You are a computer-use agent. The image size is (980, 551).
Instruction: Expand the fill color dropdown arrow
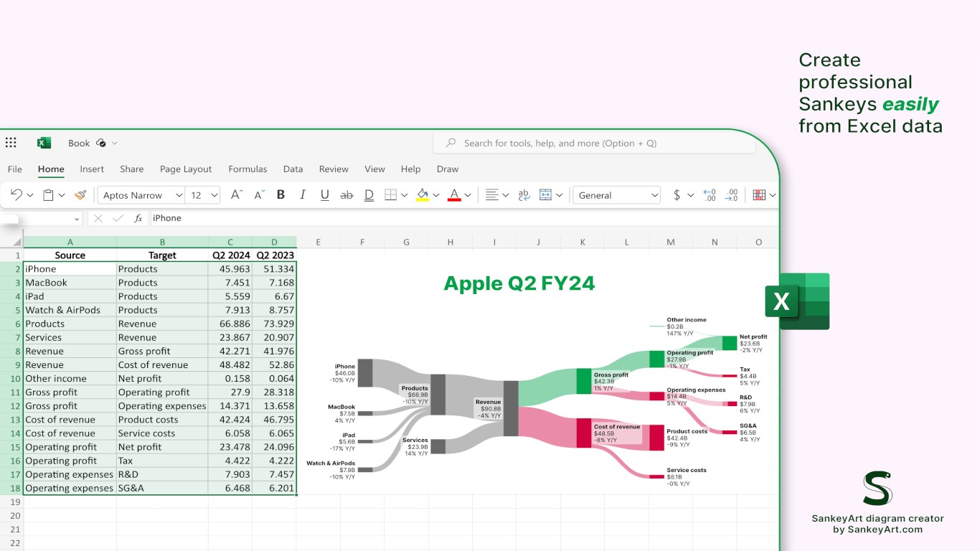(x=436, y=195)
